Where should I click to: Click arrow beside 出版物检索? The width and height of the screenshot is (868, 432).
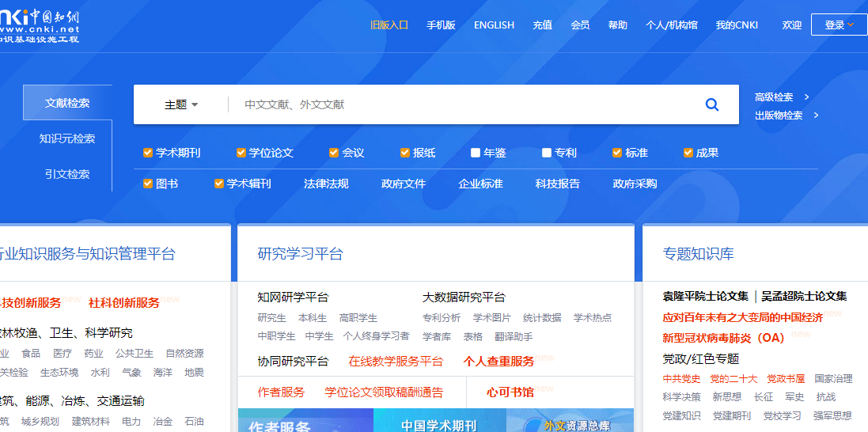click(x=816, y=116)
